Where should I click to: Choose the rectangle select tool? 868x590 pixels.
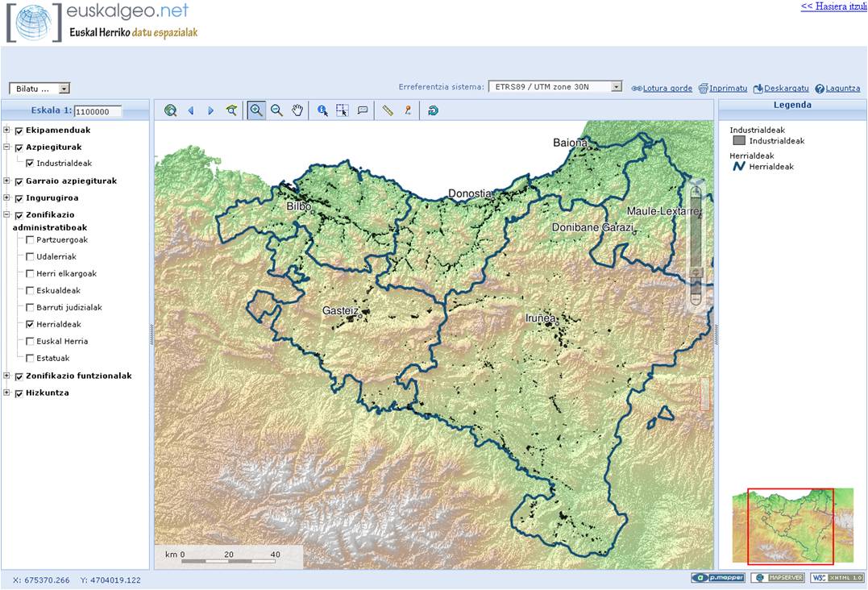pyautogui.click(x=343, y=110)
